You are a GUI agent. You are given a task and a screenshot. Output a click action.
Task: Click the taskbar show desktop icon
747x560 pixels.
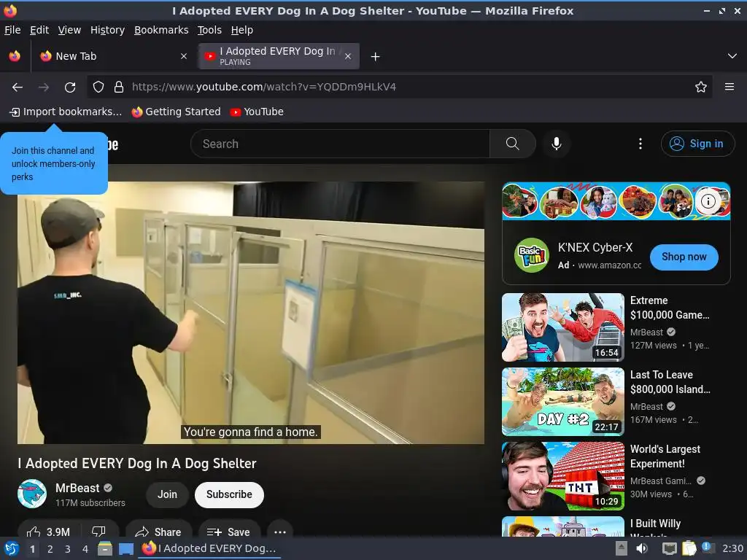tap(126, 549)
